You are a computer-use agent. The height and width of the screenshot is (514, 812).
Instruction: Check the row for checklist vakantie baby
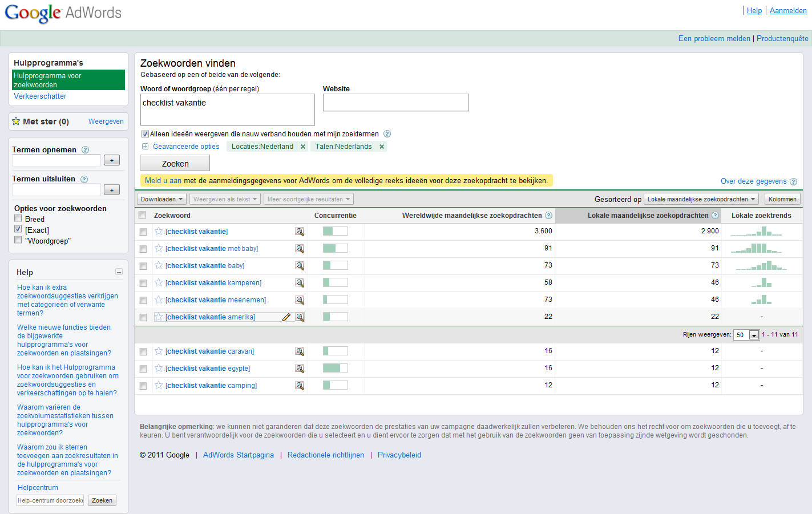coord(143,266)
